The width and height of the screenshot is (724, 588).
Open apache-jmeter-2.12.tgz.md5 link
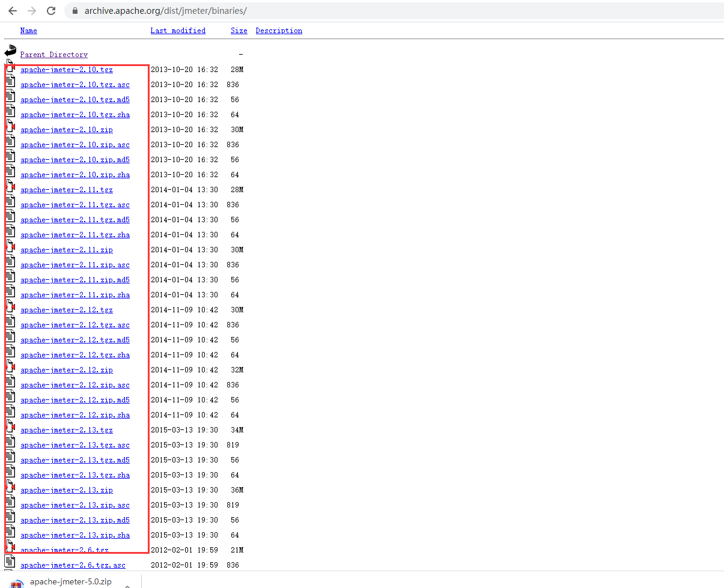(75, 340)
